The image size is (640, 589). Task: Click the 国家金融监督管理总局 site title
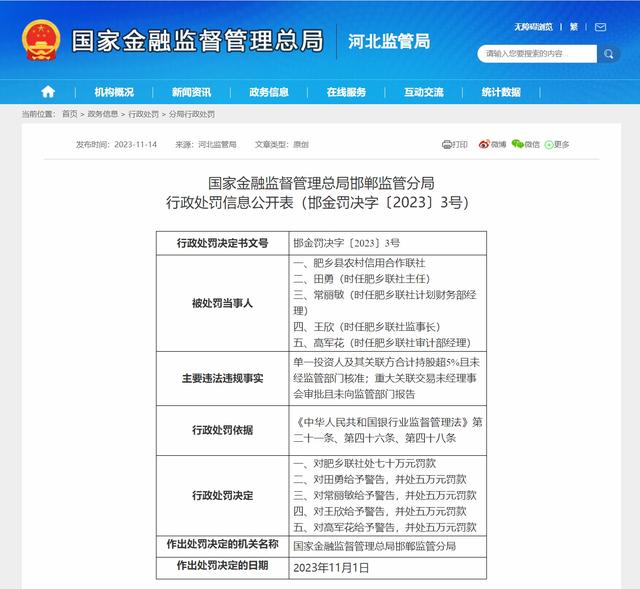[x=198, y=41]
